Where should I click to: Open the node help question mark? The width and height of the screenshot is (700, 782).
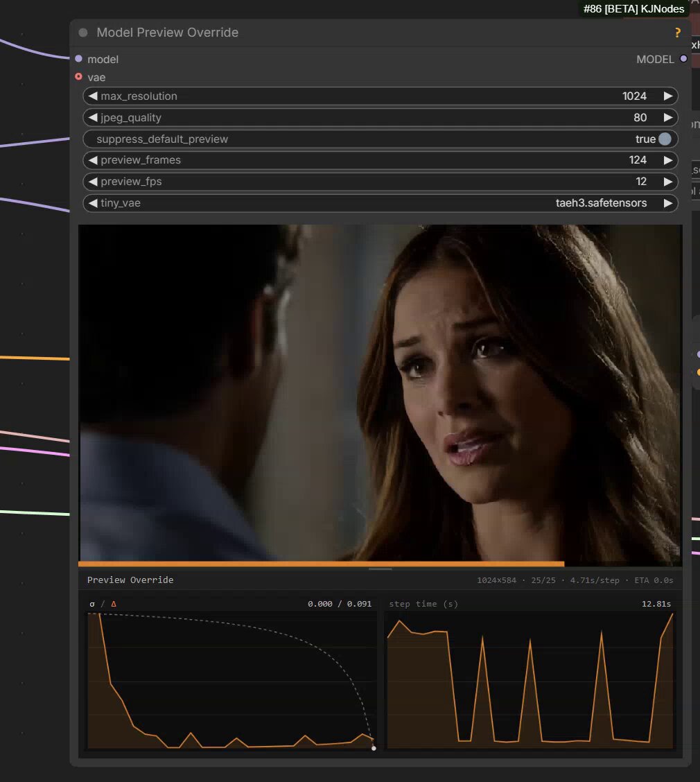point(678,33)
